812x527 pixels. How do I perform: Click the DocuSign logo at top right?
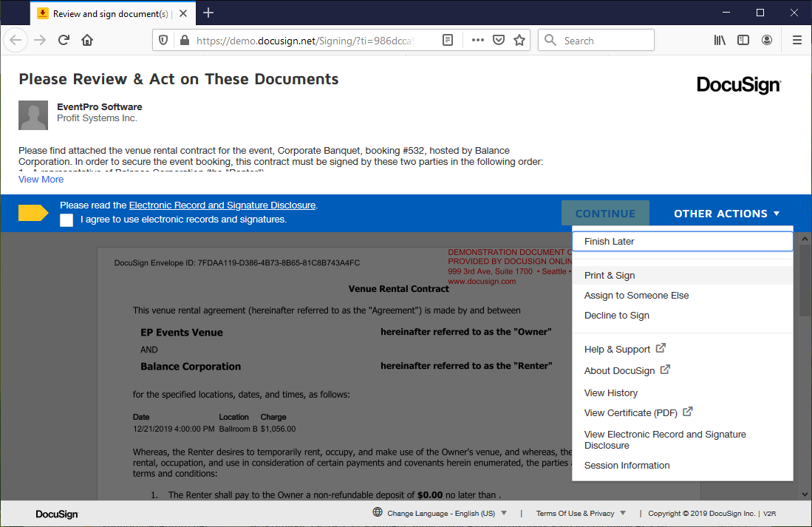pyautogui.click(x=739, y=85)
